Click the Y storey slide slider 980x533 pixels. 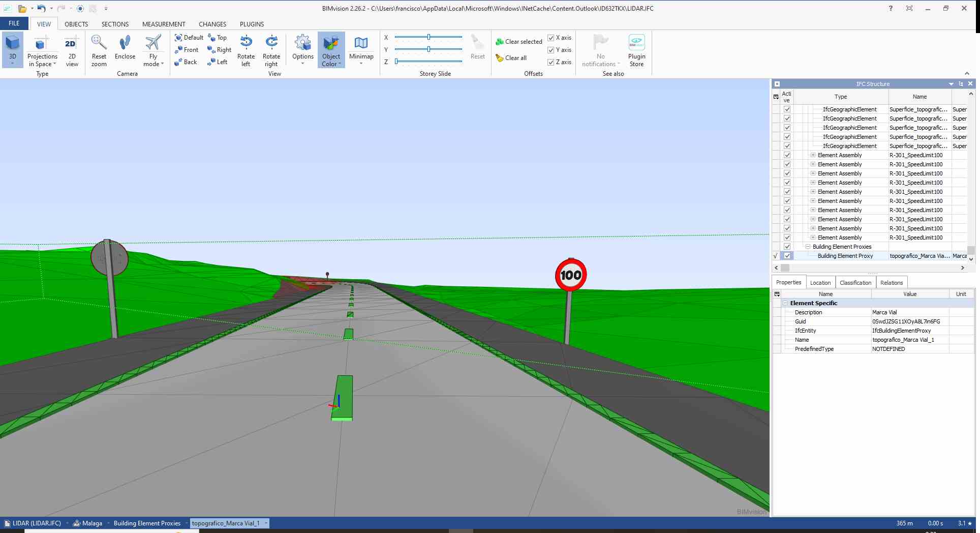[x=428, y=49]
